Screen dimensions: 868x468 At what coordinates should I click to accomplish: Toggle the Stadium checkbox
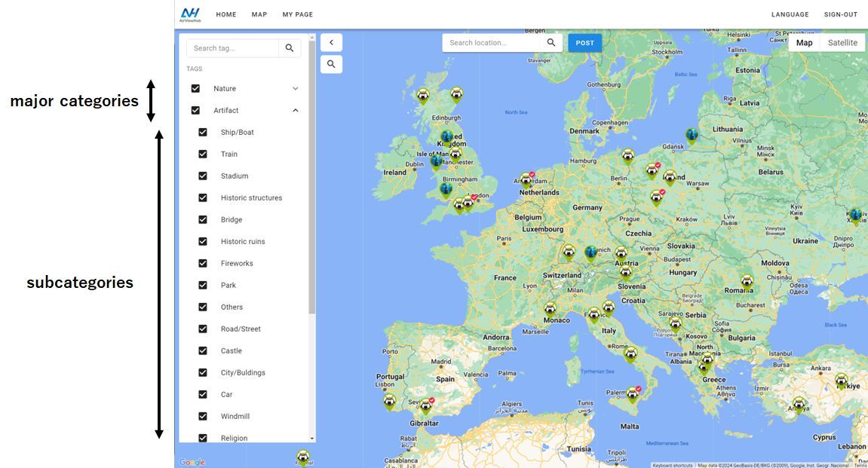(x=203, y=176)
